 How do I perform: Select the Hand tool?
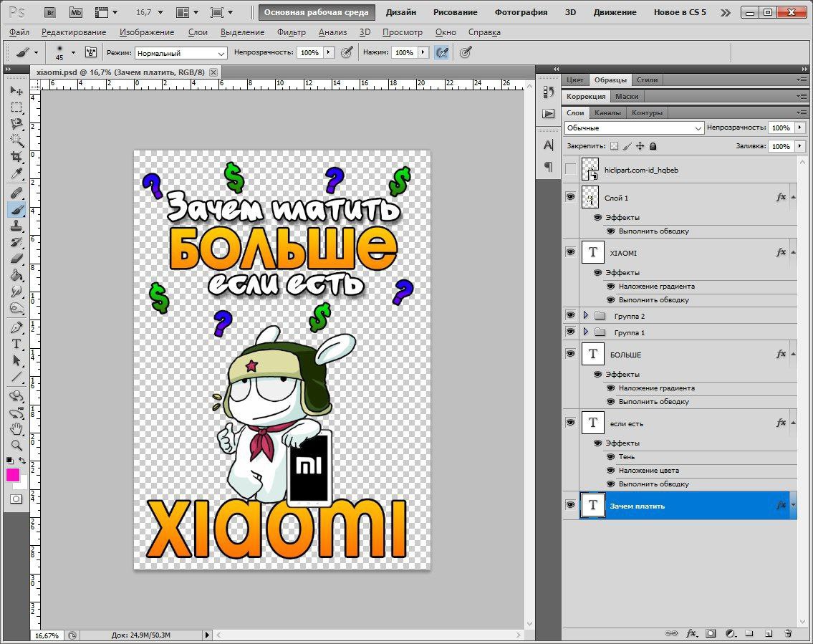click(x=16, y=429)
